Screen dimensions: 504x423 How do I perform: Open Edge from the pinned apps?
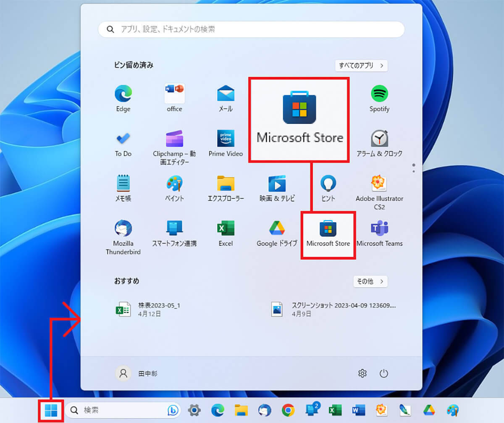tap(123, 98)
